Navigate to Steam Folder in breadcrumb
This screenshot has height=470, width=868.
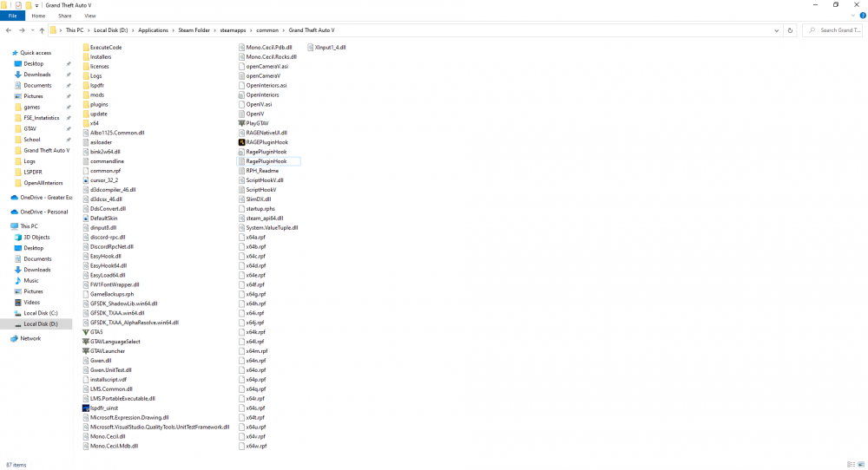(194, 30)
